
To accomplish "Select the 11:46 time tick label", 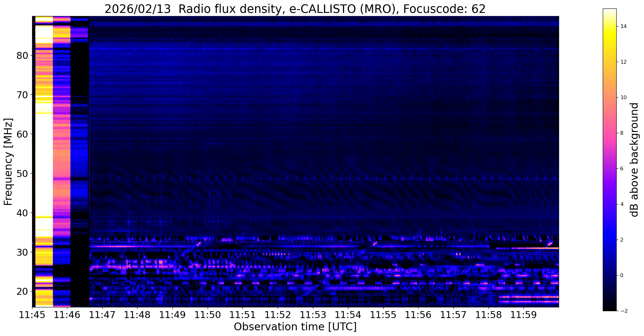I will coord(67,315).
